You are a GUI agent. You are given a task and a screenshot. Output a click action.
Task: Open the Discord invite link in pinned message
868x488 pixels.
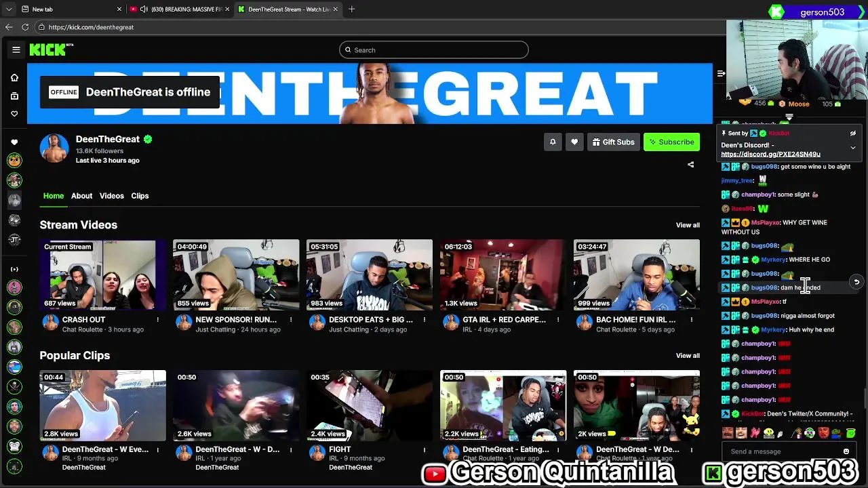pos(770,155)
